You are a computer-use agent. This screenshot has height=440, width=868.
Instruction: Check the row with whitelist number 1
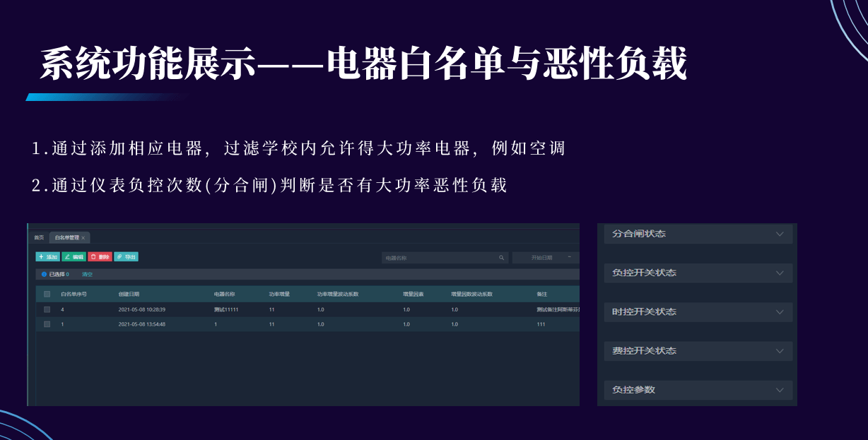click(x=47, y=324)
